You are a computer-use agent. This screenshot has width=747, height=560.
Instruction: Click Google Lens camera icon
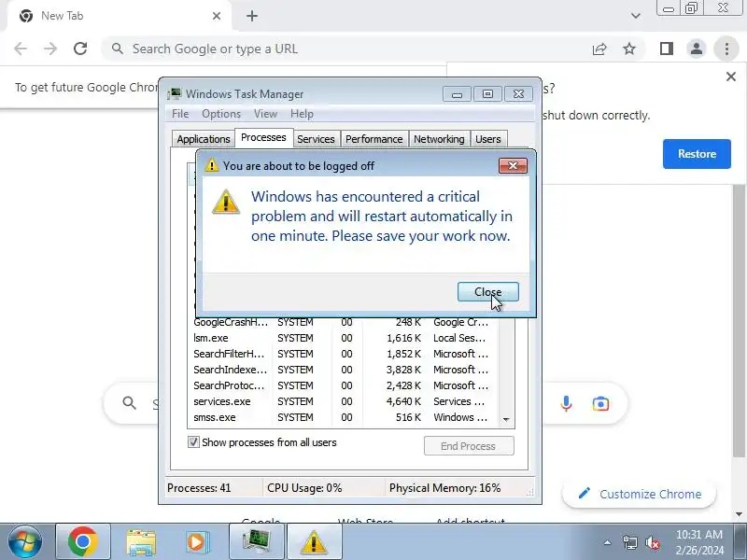(x=600, y=404)
